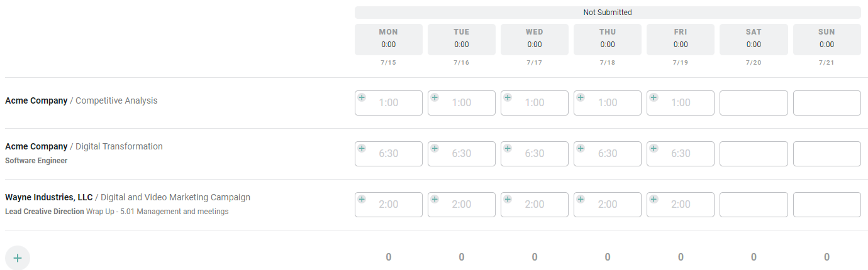This screenshot has width=868, height=270.
Task: Click the plus icon in Monday Marketing Campaign cell
Action: [x=362, y=199]
